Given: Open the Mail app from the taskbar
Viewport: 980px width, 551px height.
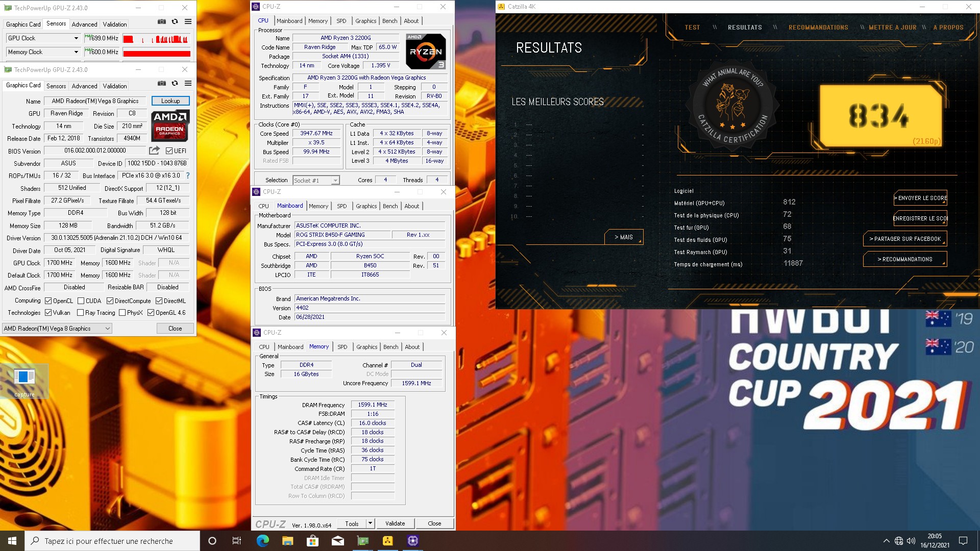Looking at the screenshot, I should coord(337,541).
